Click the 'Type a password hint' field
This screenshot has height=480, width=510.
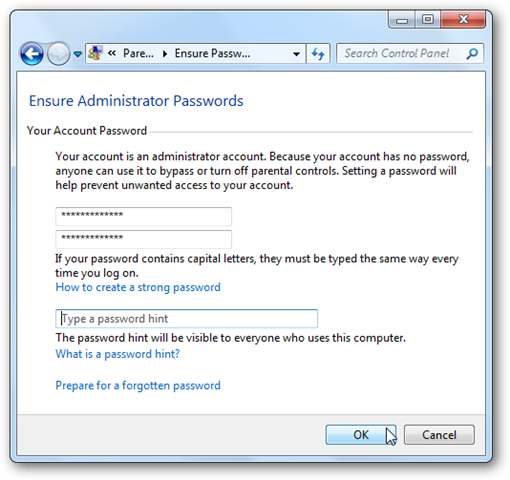(x=186, y=319)
